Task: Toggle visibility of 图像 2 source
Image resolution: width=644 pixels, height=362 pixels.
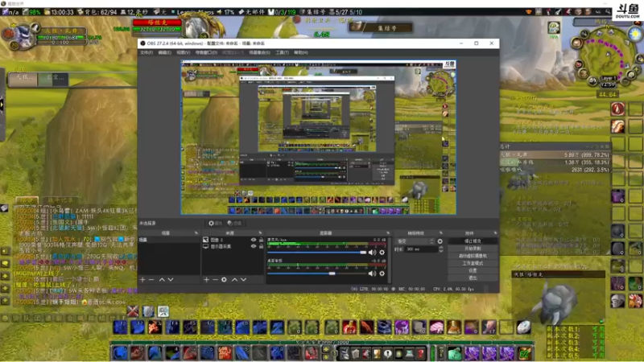Action: coord(254,240)
